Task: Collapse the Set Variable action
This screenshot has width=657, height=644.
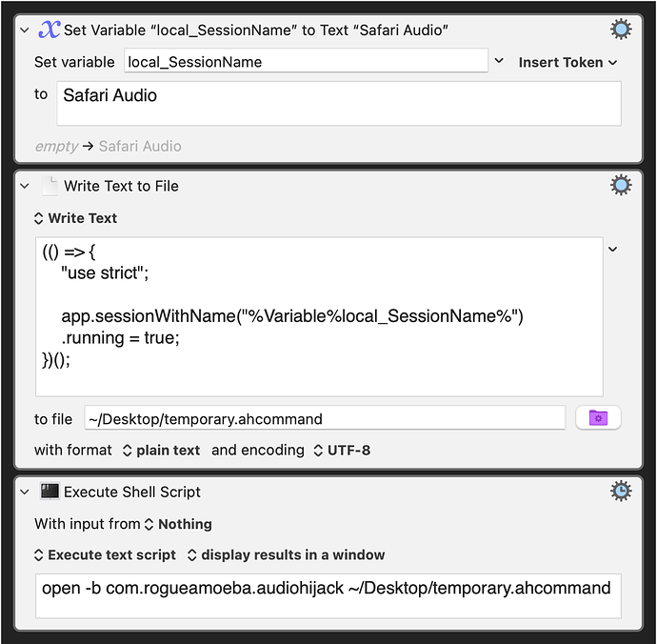Action: click(25, 30)
